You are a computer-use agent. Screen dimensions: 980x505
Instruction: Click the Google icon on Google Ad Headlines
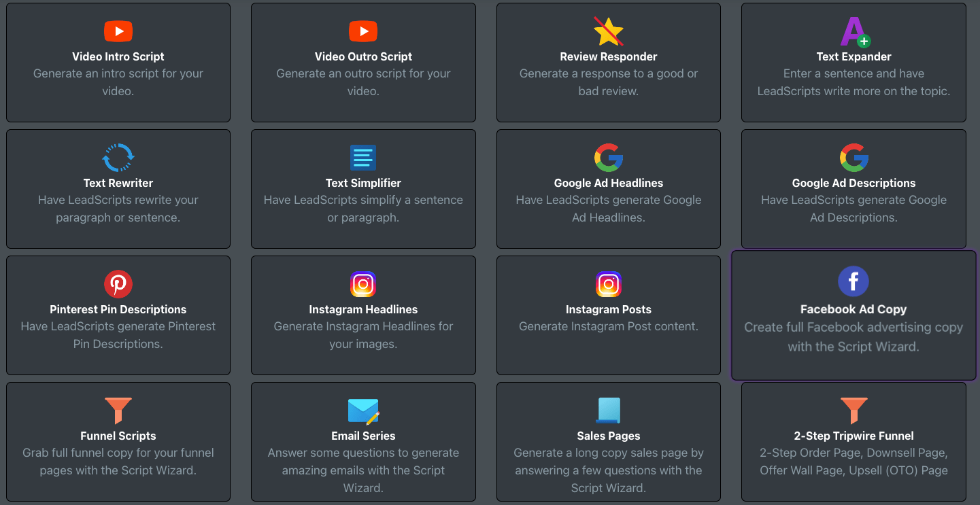tap(608, 157)
